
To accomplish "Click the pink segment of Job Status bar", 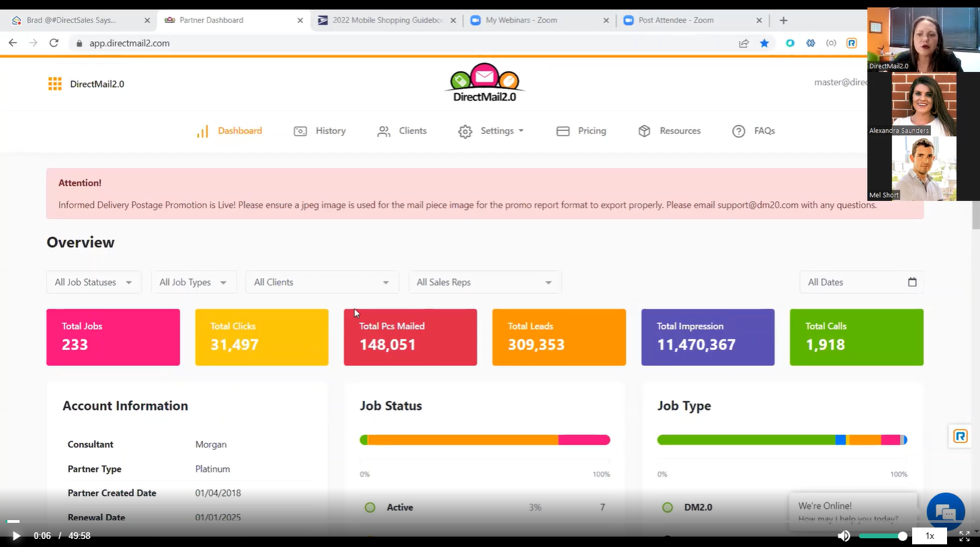I will (584, 439).
